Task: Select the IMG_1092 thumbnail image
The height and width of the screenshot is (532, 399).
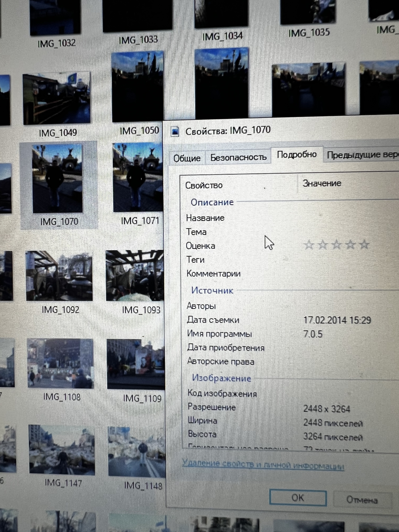Action: click(x=59, y=276)
